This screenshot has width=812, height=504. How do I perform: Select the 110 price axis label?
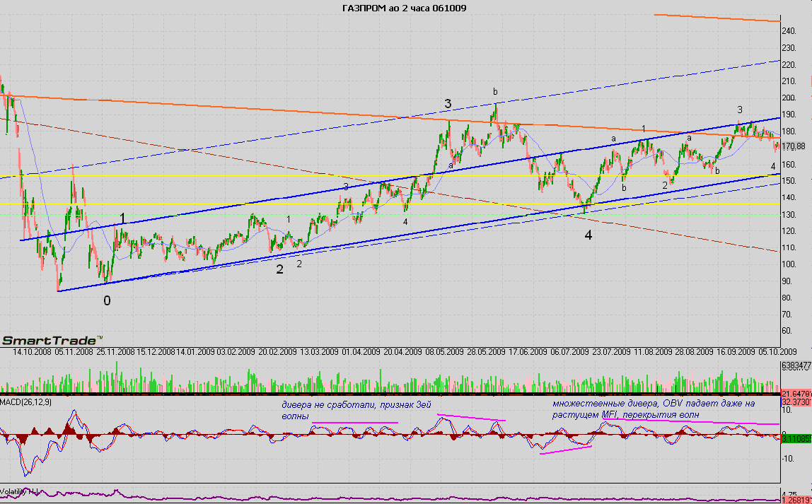coord(789,248)
